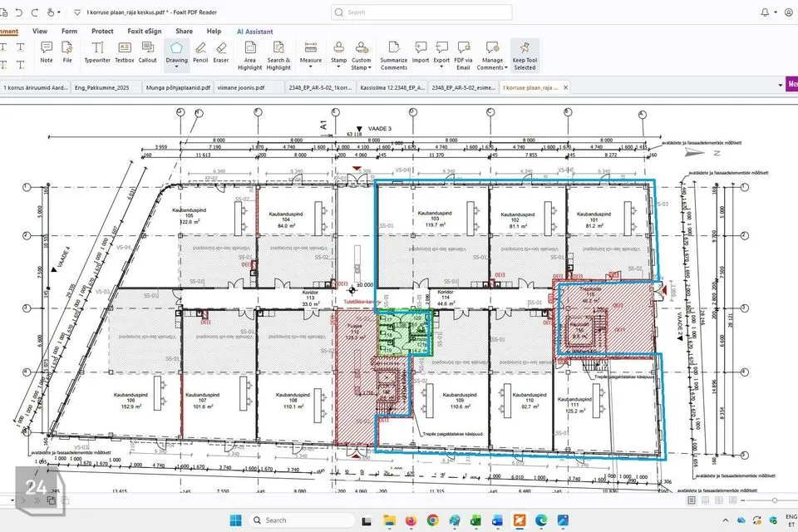This screenshot has width=798, height=532.
Task: Expand the Drawing tool dropdown
Action: click(x=177, y=68)
